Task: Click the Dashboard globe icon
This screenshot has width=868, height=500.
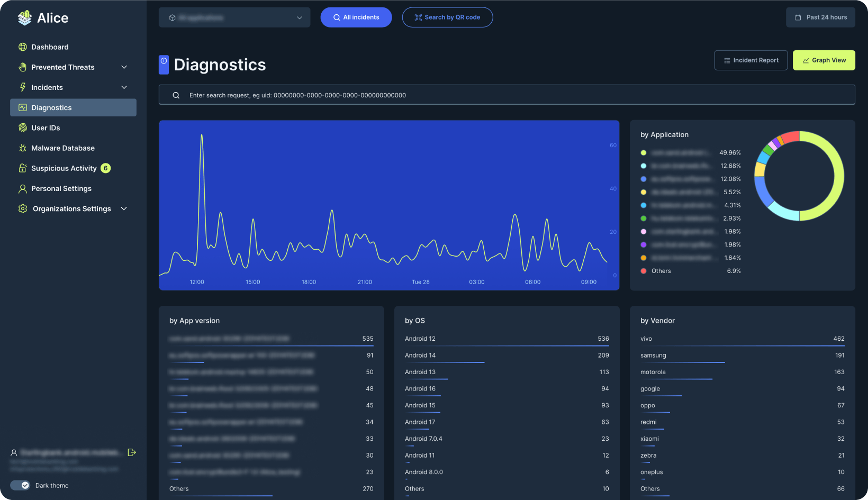Action: pos(23,47)
